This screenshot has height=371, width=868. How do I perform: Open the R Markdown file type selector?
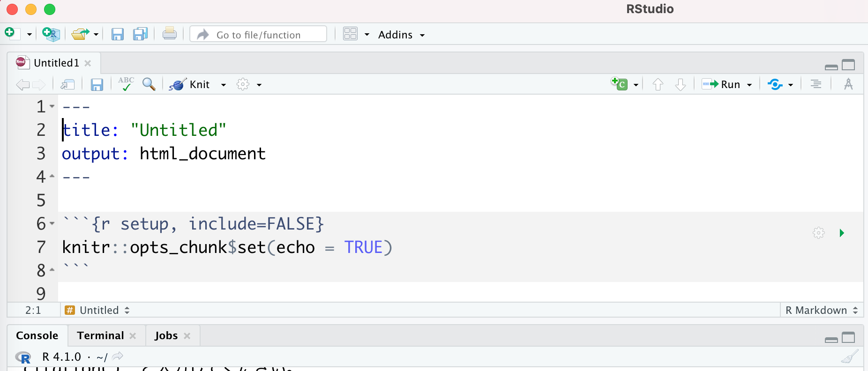pos(821,310)
